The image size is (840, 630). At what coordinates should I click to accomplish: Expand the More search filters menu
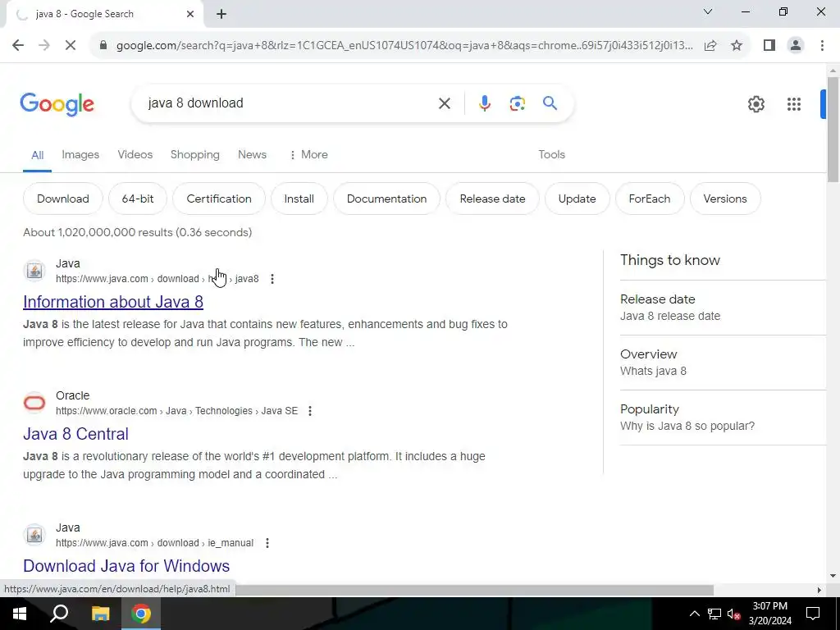tap(308, 155)
